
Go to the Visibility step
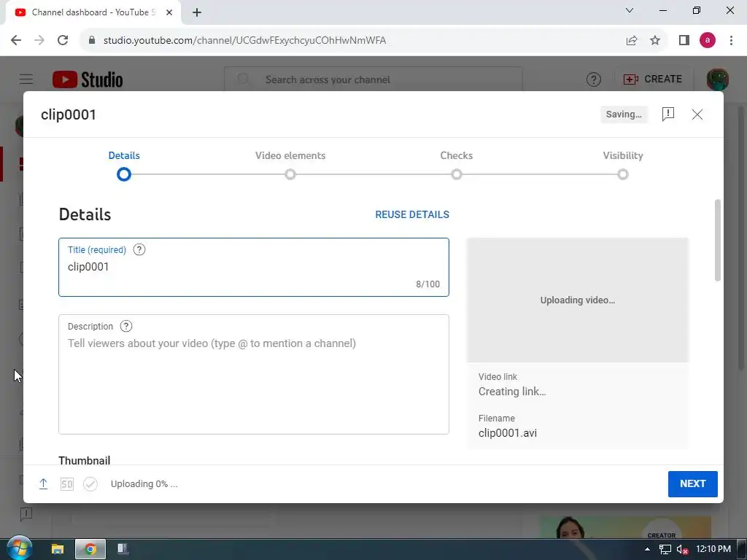coord(623,174)
